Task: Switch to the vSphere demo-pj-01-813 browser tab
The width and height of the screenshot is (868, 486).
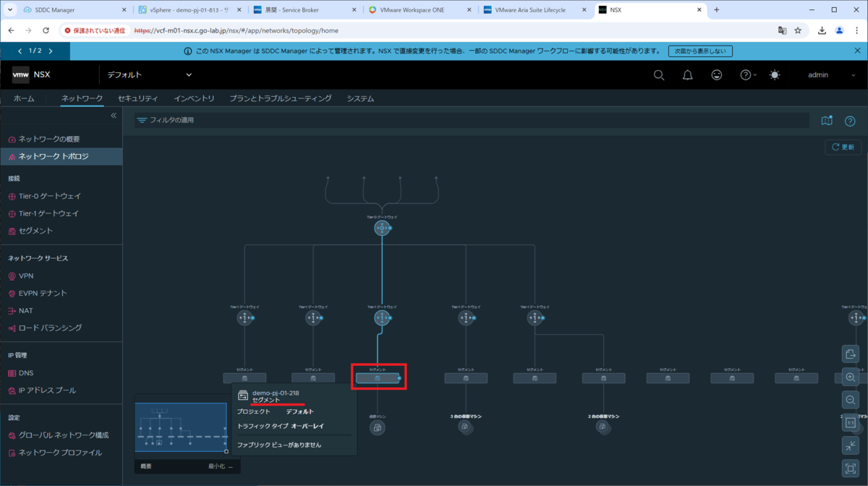Action: click(189, 10)
